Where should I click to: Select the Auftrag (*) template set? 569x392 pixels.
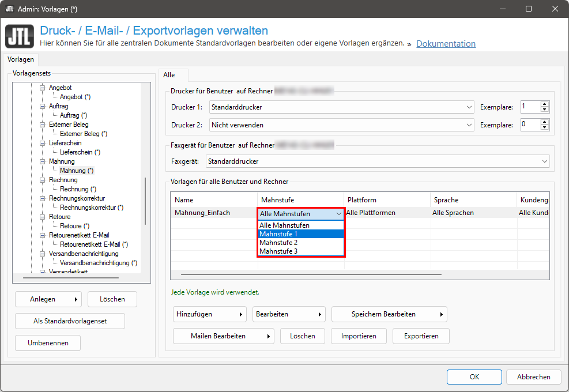[x=73, y=115]
